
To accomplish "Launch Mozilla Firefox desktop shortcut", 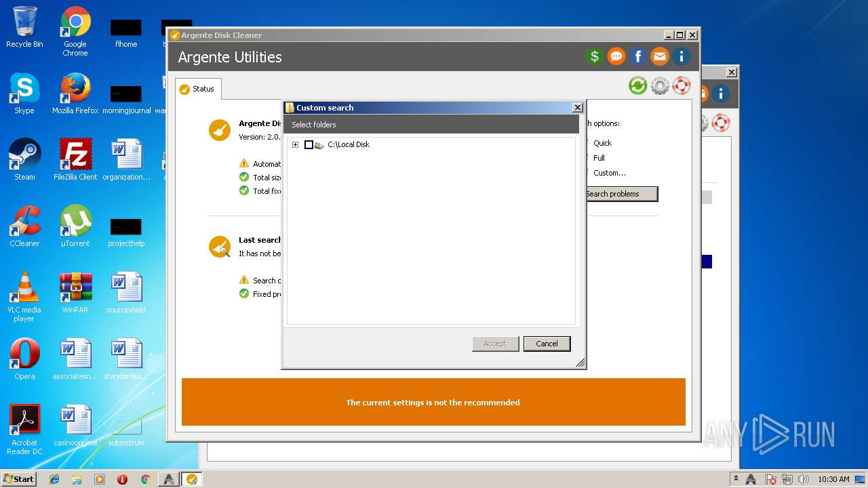I will coord(75,94).
